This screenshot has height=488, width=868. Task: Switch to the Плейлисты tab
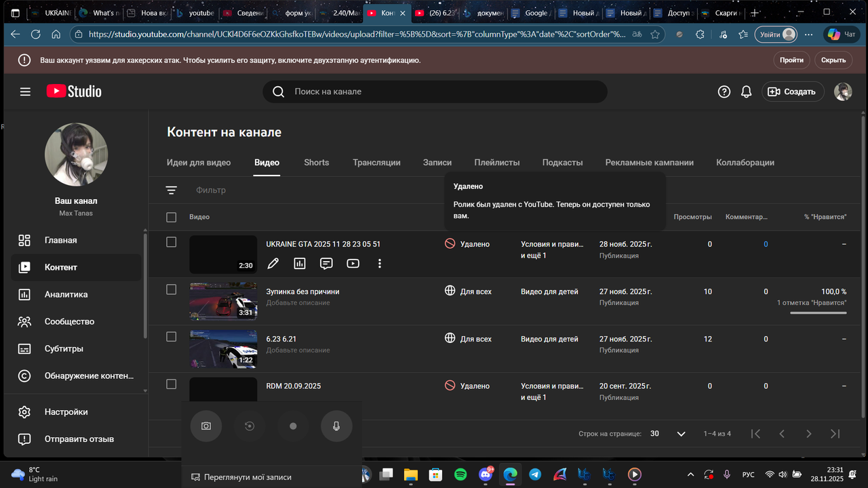click(497, 163)
